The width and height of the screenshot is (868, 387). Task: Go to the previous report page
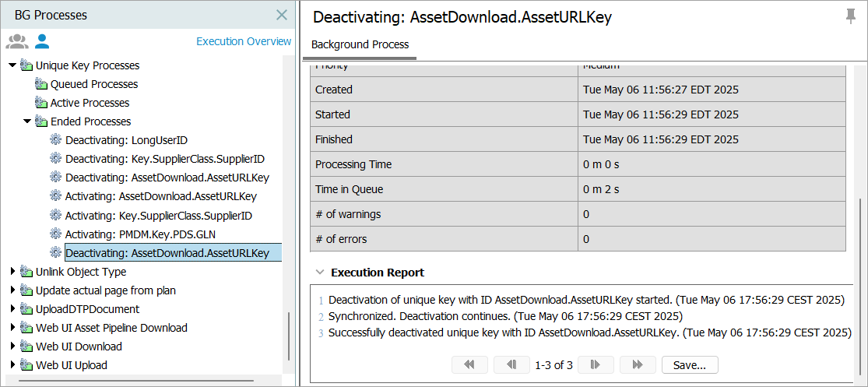[x=511, y=364]
